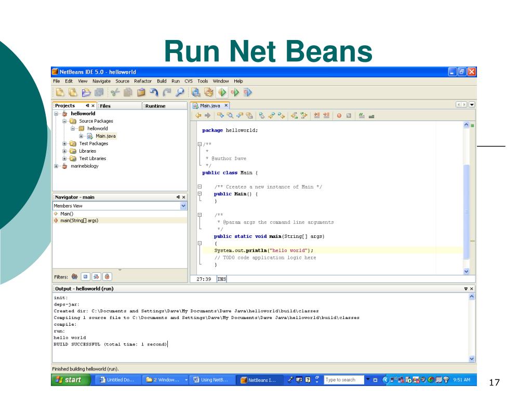Collapse the @author Javadoc comment fold
This screenshot has height=399, width=532.
[x=200, y=144]
